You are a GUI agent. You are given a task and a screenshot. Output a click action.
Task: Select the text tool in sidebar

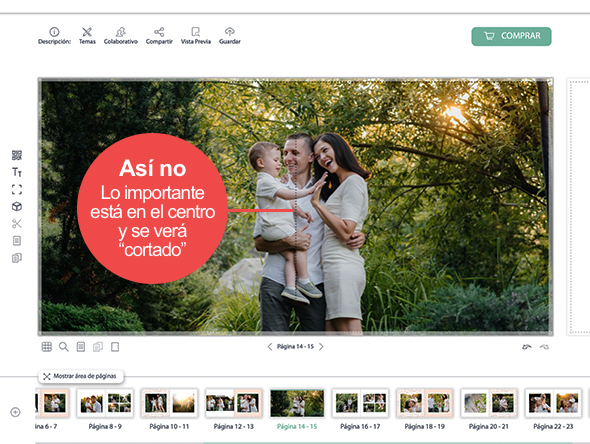pyautogui.click(x=17, y=172)
